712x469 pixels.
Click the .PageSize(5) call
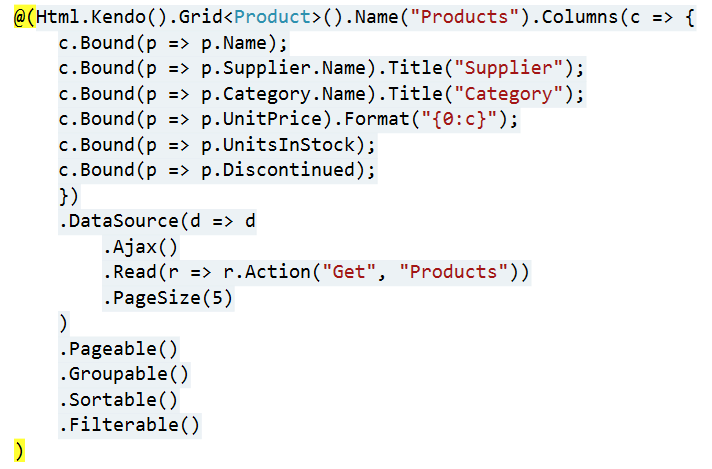coord(168,298)
